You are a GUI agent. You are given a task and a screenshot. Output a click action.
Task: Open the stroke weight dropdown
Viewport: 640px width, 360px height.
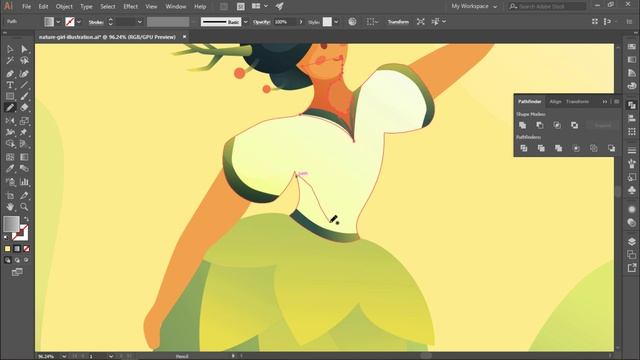140,22
